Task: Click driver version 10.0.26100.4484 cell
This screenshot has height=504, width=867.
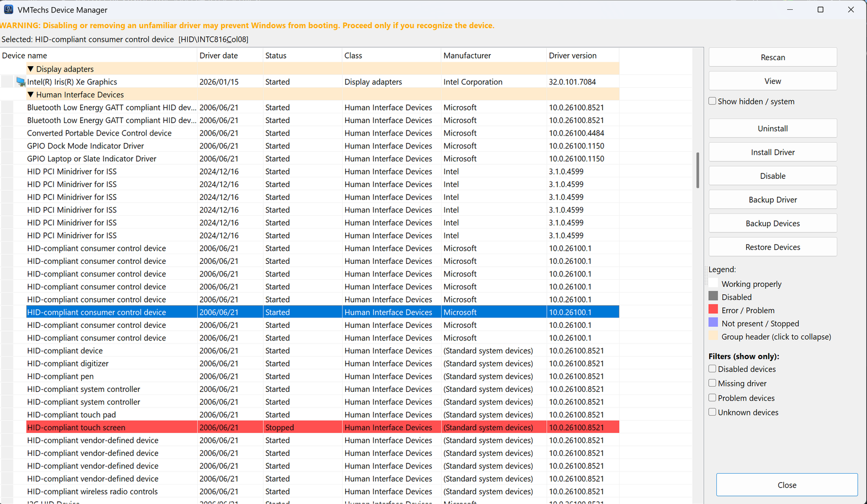Action: click(x=583, y=133)
